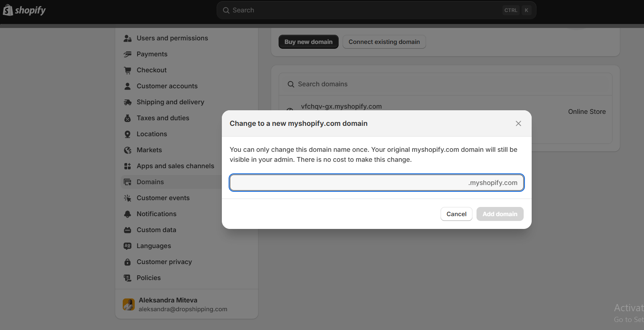
Task: Click the Apps and sales channels icon
Action: pos(128,166)
